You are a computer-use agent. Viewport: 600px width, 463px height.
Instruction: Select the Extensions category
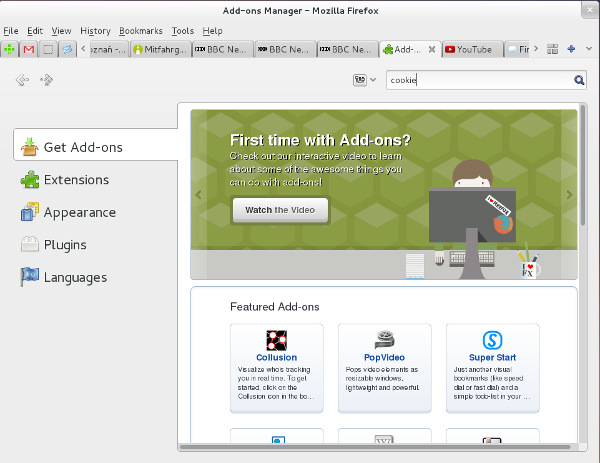pos(96,180)
